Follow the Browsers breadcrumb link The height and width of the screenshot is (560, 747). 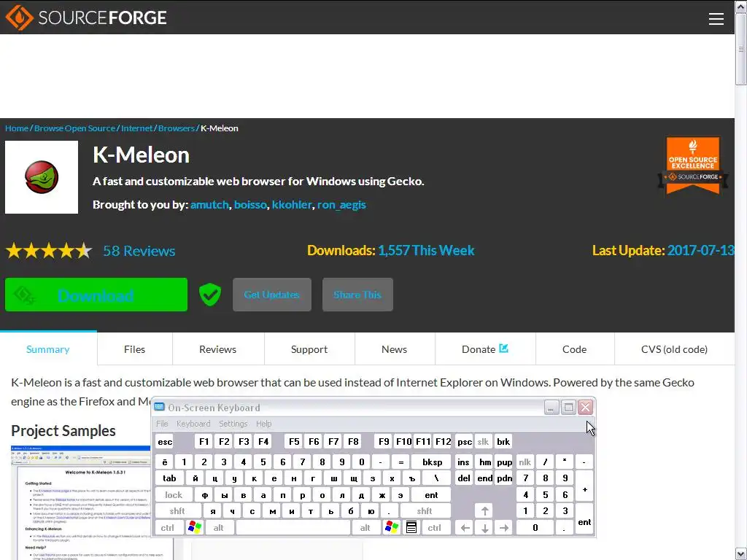177,128
